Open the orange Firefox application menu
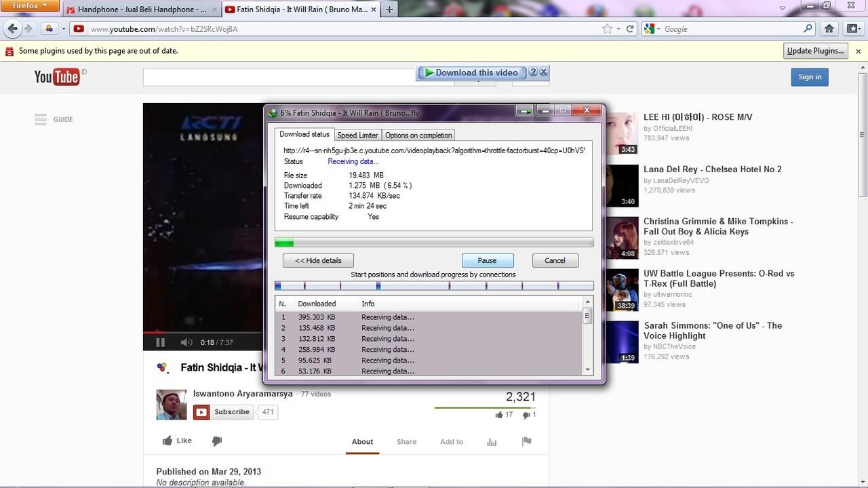 [31, 6]
